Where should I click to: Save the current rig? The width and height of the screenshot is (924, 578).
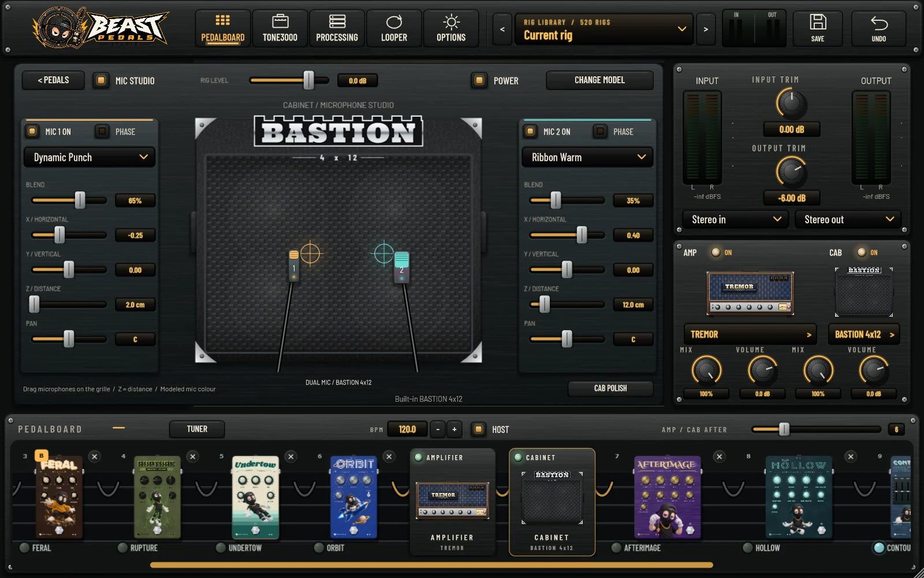[x=818, y=28]
